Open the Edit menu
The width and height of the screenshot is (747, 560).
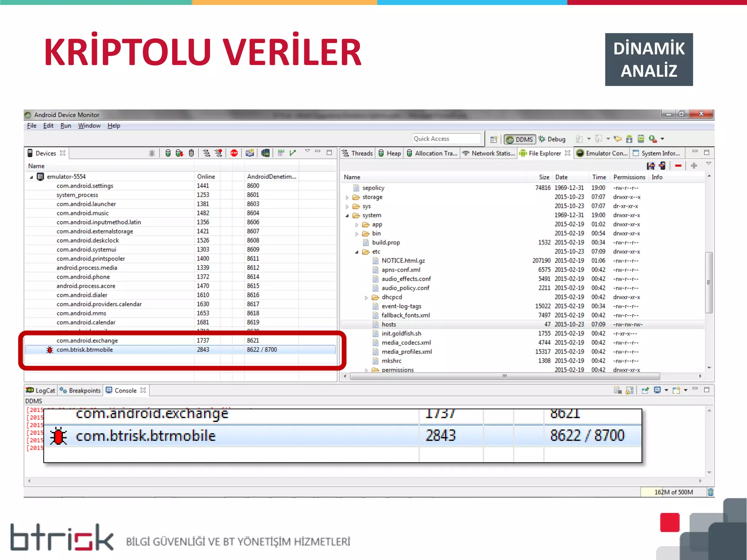[x=48, y=126]
